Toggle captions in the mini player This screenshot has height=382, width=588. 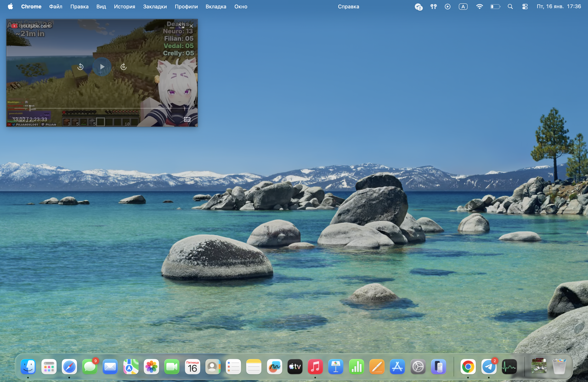pos(187,119)
